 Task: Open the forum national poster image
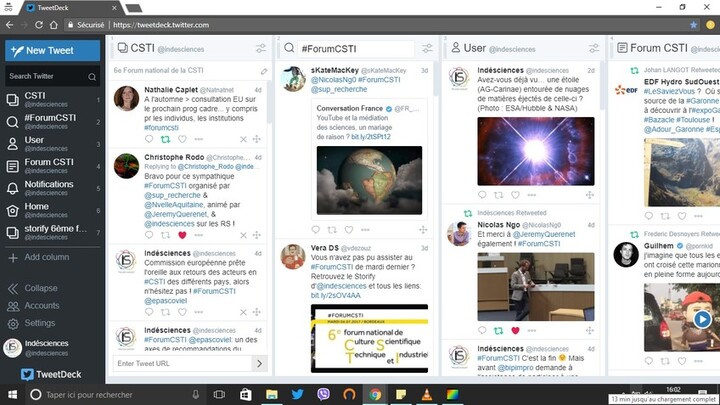pos(369,338)
